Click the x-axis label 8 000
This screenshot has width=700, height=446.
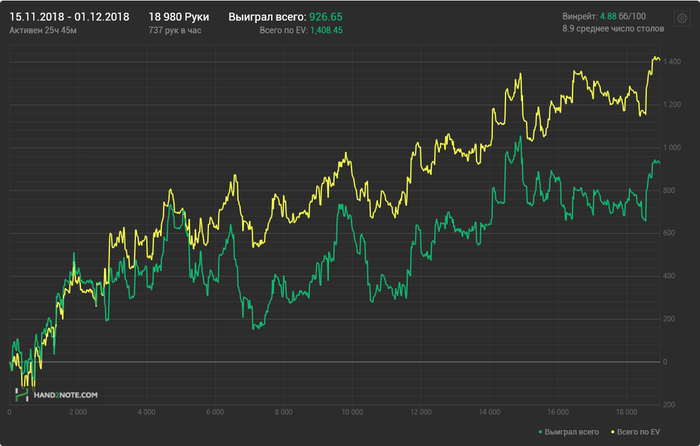[283, 412]
